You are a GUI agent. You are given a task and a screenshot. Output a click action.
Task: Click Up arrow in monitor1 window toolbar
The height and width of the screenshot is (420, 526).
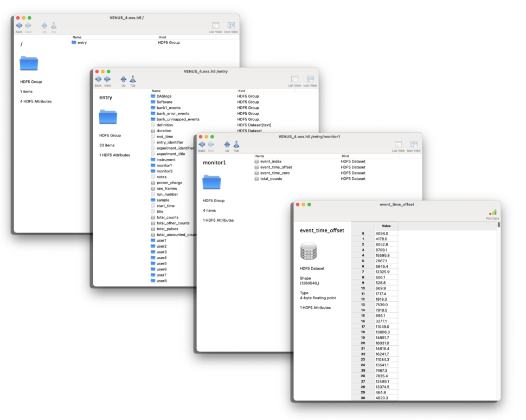227,145
